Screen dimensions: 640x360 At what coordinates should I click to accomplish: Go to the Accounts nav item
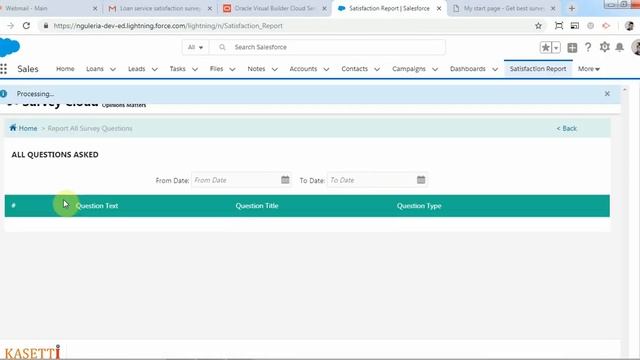coord(303,69)
